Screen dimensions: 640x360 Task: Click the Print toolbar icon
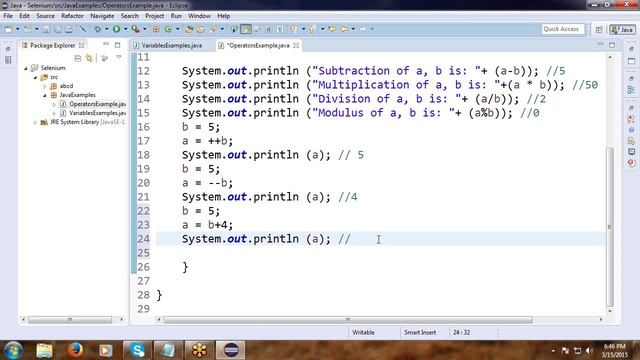[x=69, y=29]
